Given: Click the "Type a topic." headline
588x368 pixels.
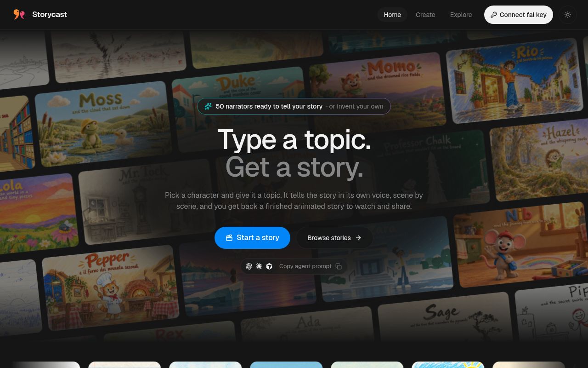Looking at the screenshot, I should [x=294, y=140].
